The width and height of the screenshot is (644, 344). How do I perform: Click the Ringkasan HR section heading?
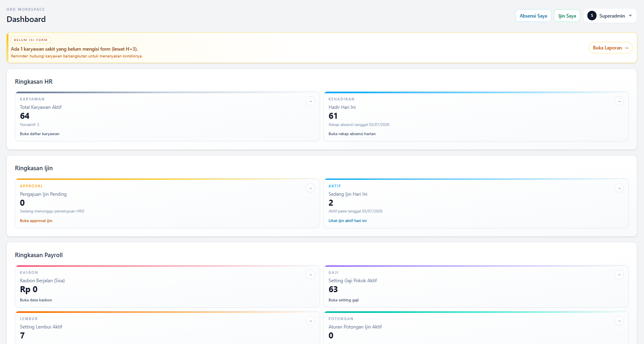(x=34, y=82)
